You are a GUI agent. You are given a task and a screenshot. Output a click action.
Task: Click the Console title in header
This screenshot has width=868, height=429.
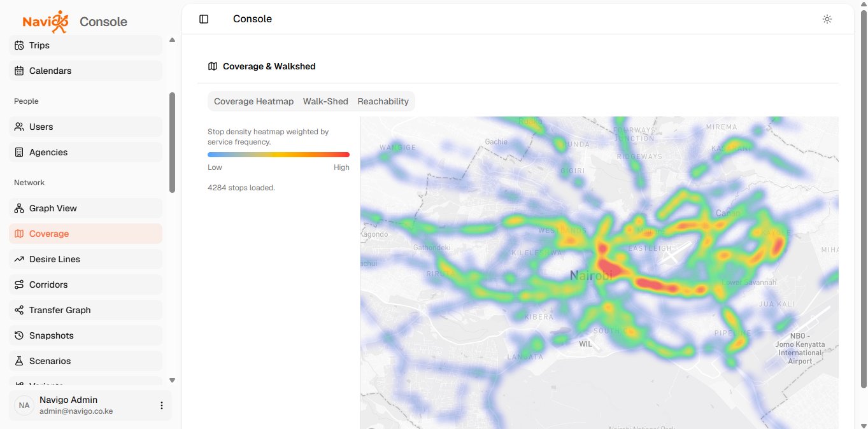252,19
